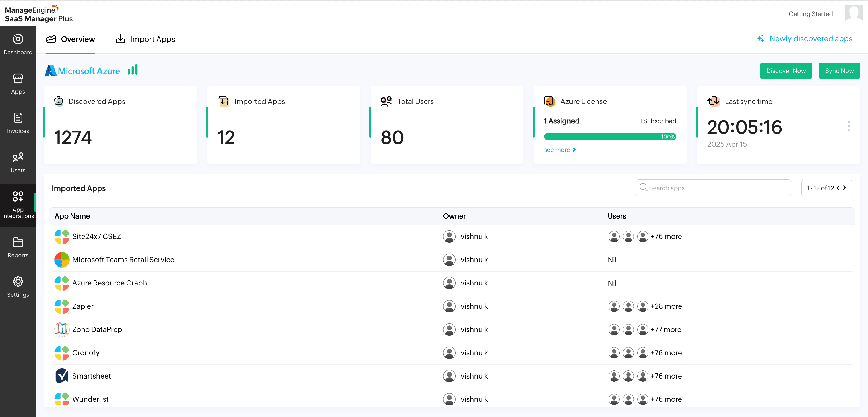Open the three-dot menu on Last sync card
The image size is (868, 417).
(848, 126)
